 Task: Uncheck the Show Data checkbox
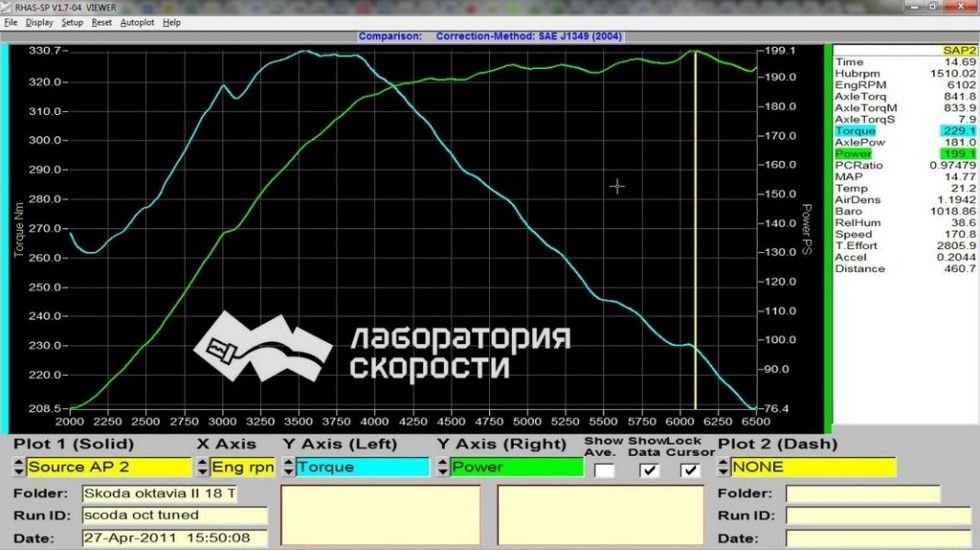(649, 470)
